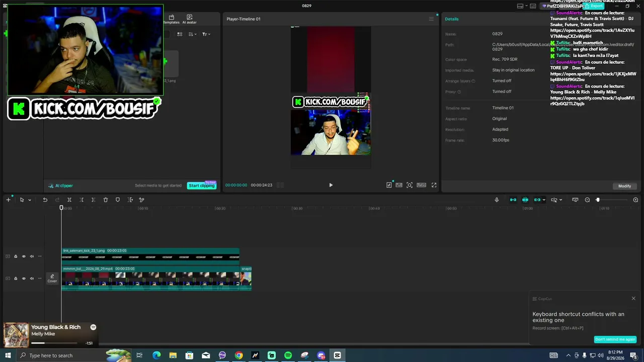This screenshot has height=362, width=644.
Task: Open Google Chrome from the taskbar
Action: (x=239, y=355)
